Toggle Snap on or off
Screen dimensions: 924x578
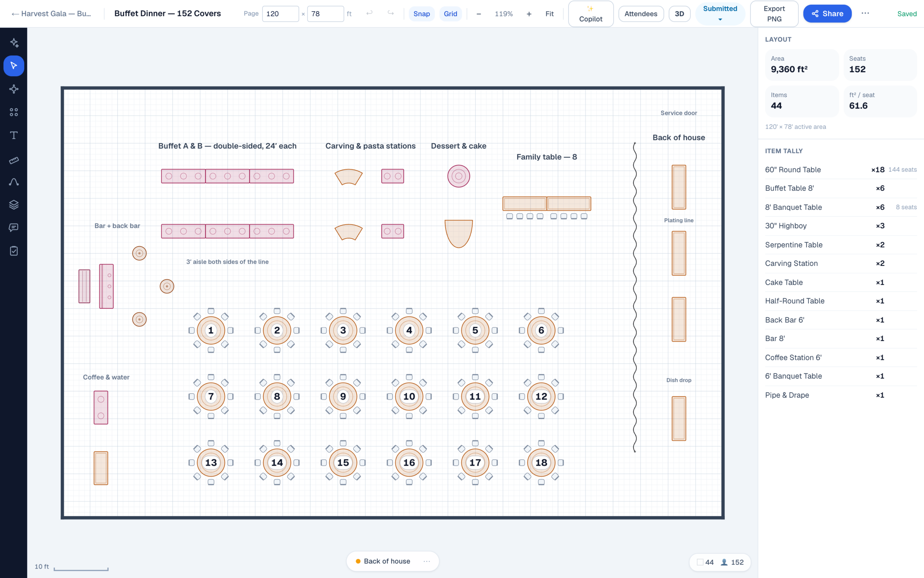422,14
